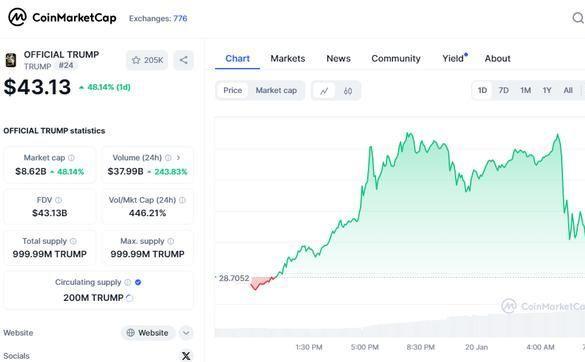Switch to line chart view icon
Viewport: 585px width, 362px height.
(x=324, y=91)
